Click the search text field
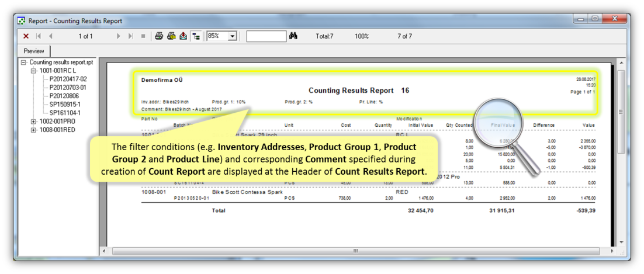Image resolution: width=644 pixels, height=274 pixels. pyautogui.click(x=266, y=36)
